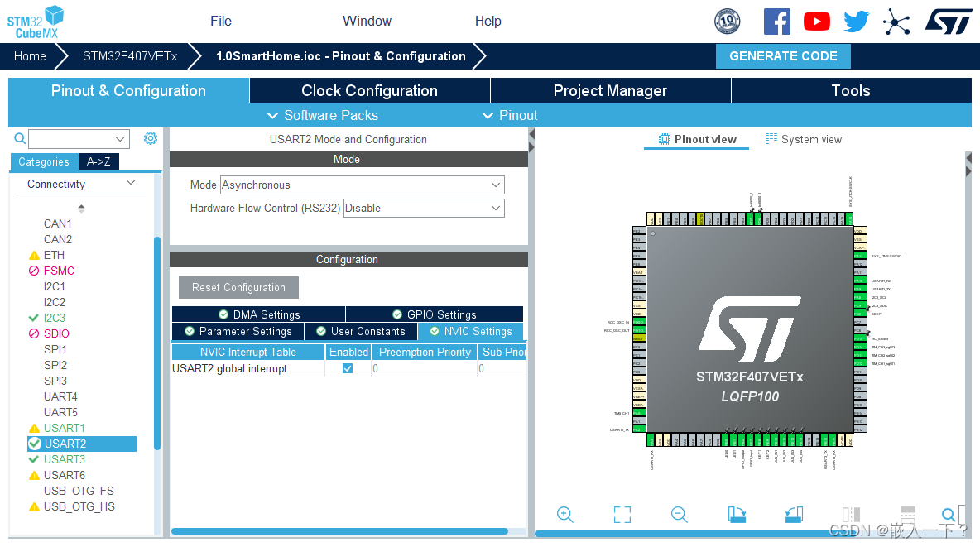Viewport: 980px width, 547px height.
Task: Switch to the Clock Configuration tab
Action: tap(369, 91)
